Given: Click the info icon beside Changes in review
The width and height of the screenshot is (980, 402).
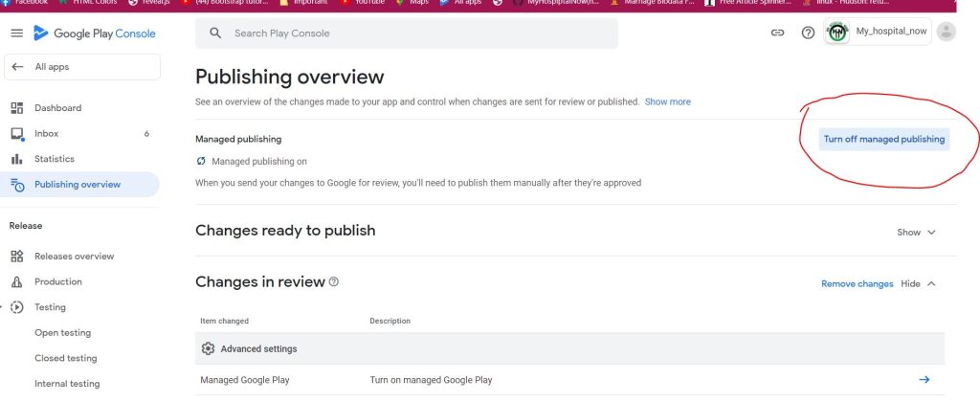Looking at the screenshot, I should coord(334,282).
